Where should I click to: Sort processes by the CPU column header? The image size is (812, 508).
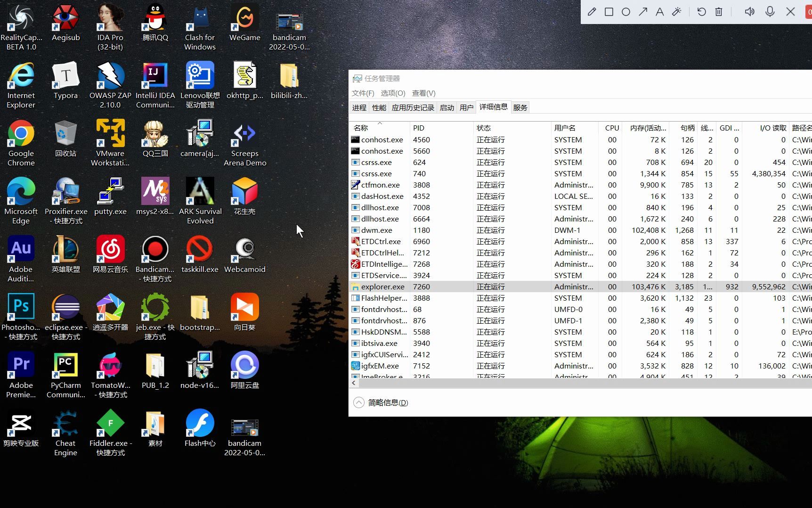611,128
